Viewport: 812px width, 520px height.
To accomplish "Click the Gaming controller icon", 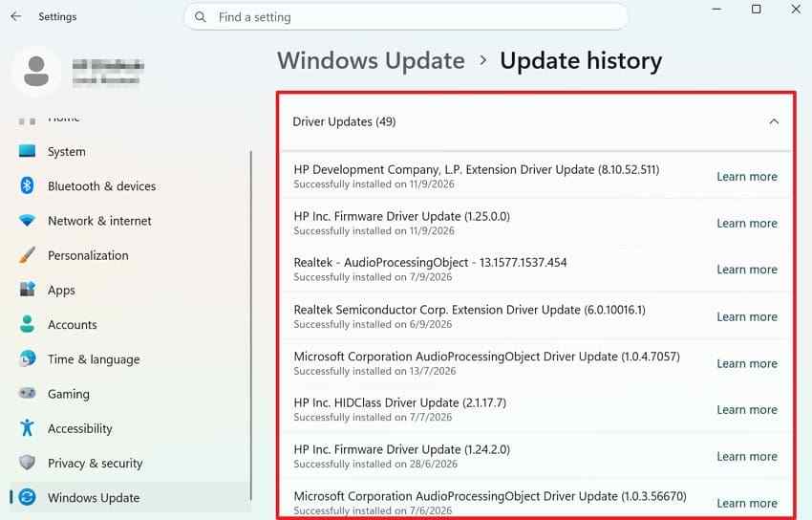I will coord(27,393).
